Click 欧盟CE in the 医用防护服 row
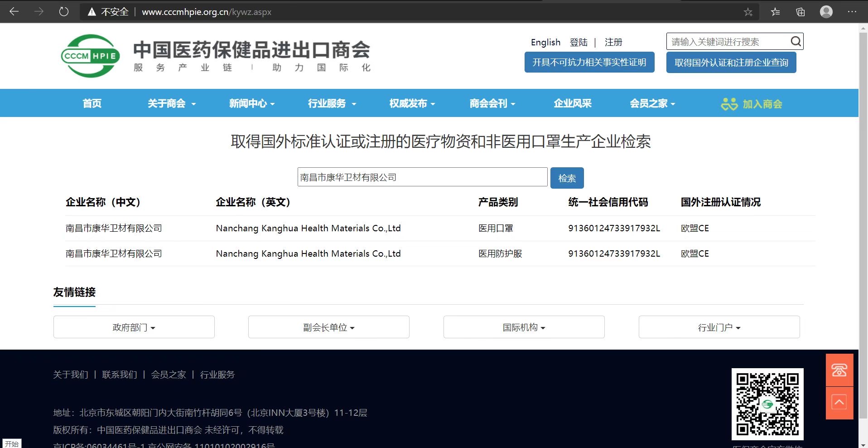Image resolution: width=868 pixels, height=448 pixels. 695,253
